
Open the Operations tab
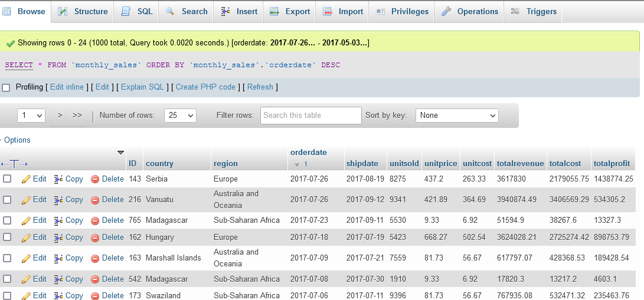pos(469,11)
